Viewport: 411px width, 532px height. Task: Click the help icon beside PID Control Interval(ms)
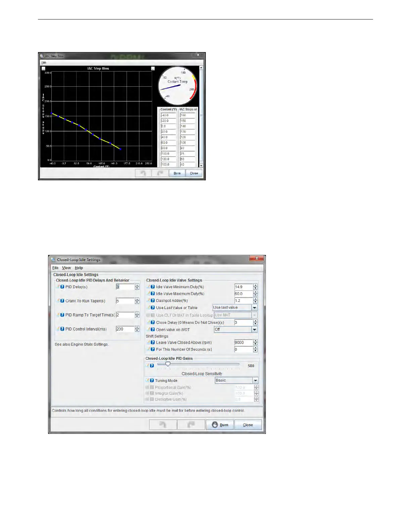pyautogui.click(x=62, y=329)
